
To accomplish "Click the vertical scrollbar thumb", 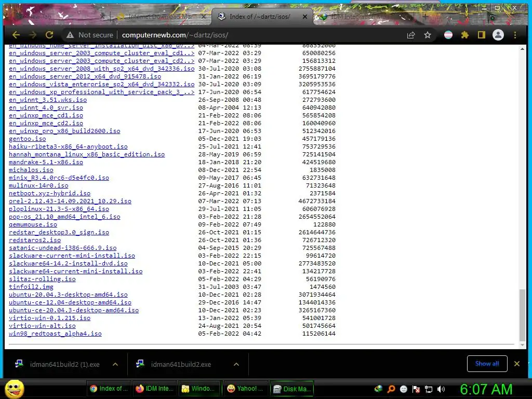I will (x=522, y=315).
